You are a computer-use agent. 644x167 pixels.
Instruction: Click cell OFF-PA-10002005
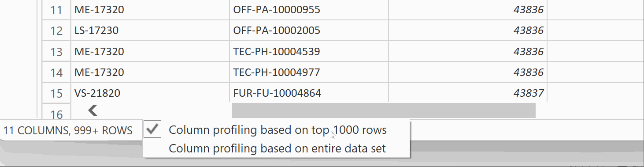309,30
